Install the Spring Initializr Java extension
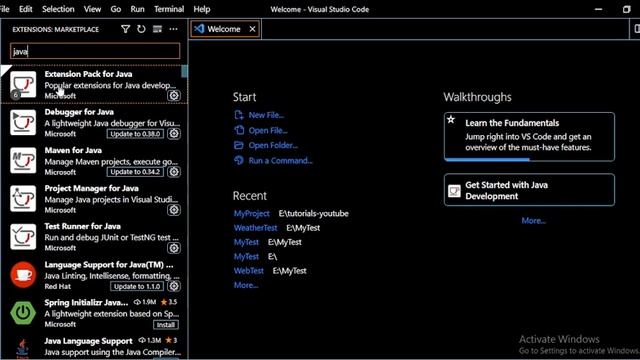 click(x=166, y=324)
